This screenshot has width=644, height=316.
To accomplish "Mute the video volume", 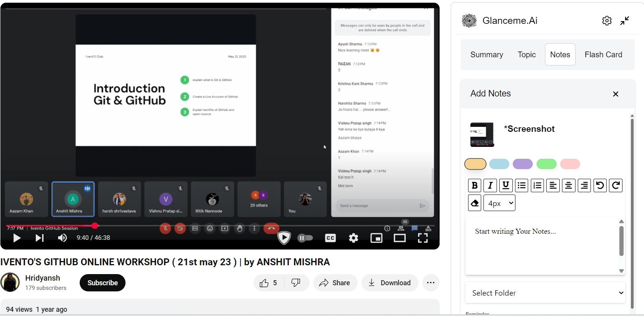I will pyautogui.click(x=62, y=238).
